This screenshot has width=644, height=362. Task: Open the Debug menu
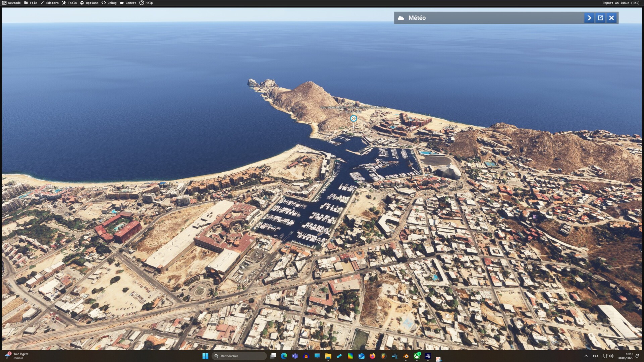tap(109, 3)
